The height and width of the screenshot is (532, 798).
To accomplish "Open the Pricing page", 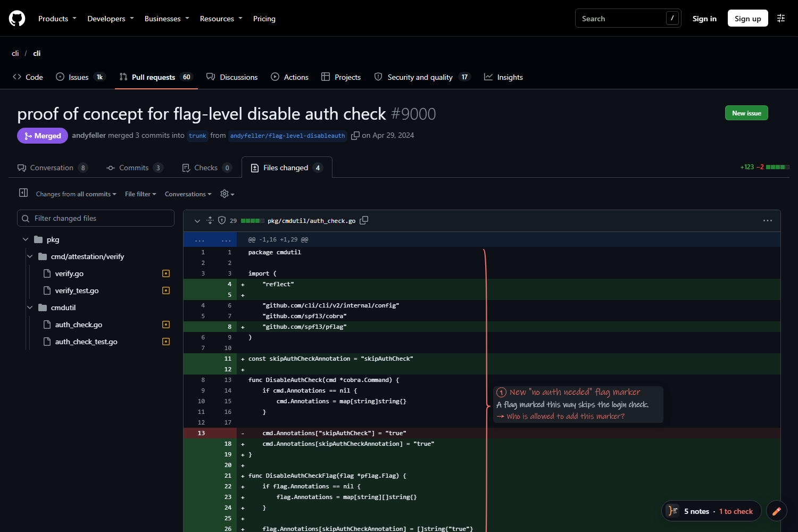I will tap(264, 19).
